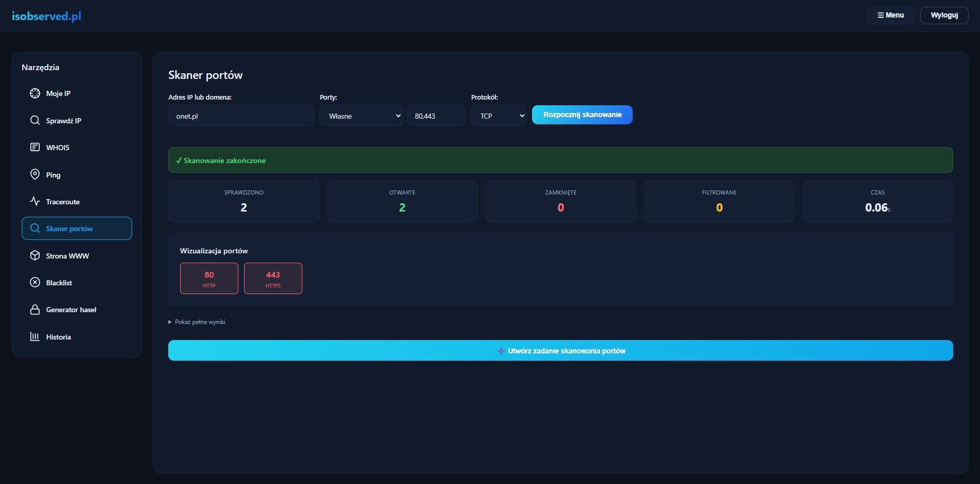Image resolution: width=980 pixels, height=484 pixels.
Task: Open the Moje IP tool
Action: 77,93
